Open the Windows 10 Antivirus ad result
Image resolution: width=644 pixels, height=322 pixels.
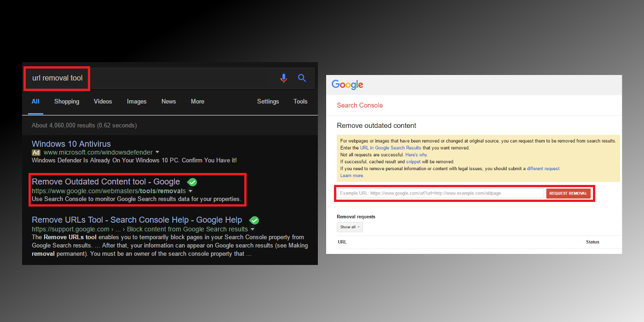coord(71,144)
